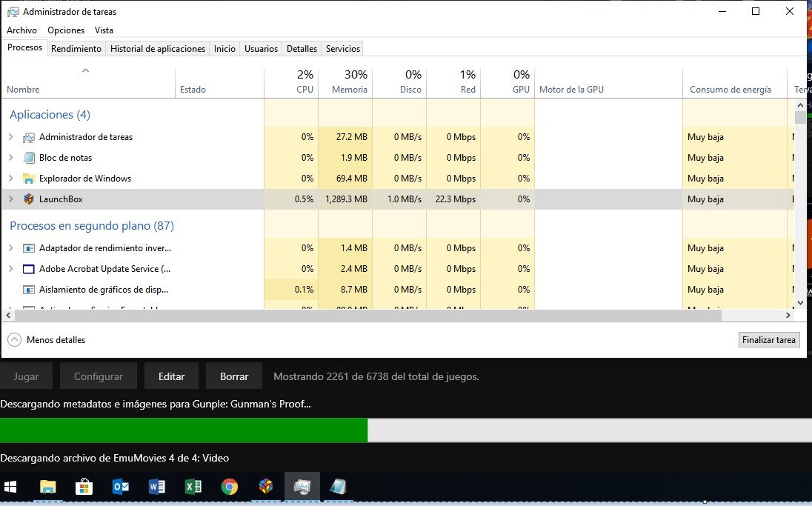
Task: Switch to the Detalles tab
Action: coord(302,49)
